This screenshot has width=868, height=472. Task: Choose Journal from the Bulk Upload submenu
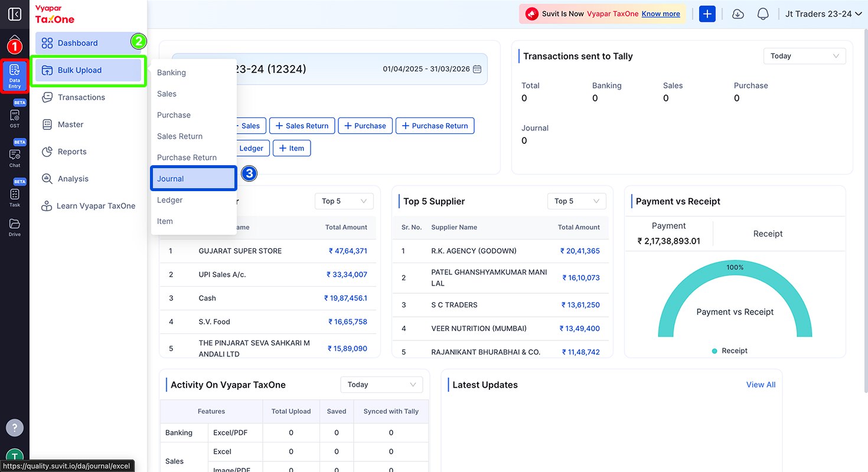tap(194, 179)
